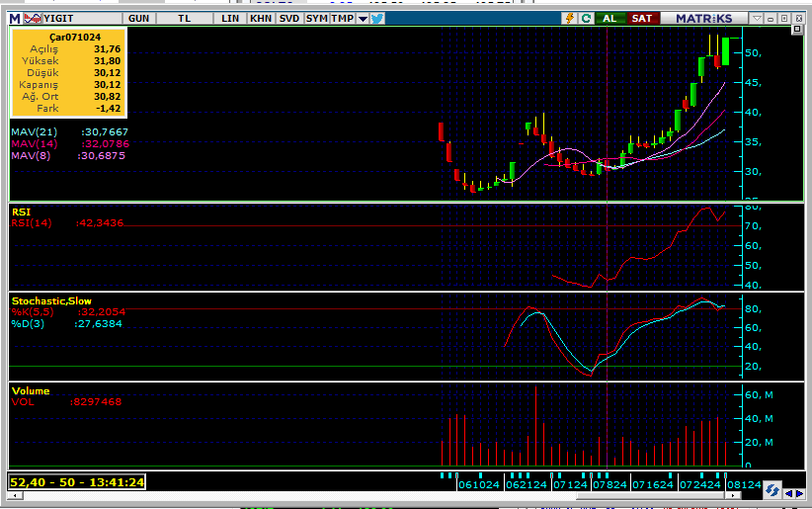This screenshot has height=509, width=812.
Task: Click the lightning bolt alert icon
Action: [x=570, y=18]
